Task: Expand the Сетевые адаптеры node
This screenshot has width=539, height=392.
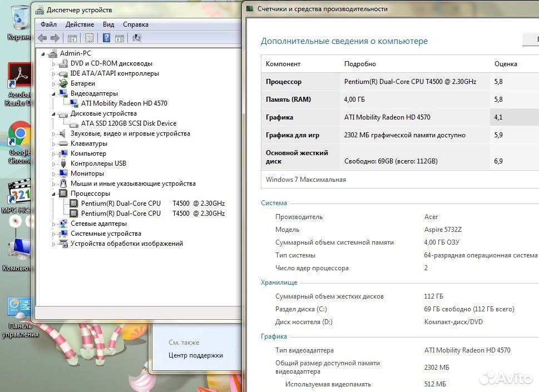Action: point(53,224)
